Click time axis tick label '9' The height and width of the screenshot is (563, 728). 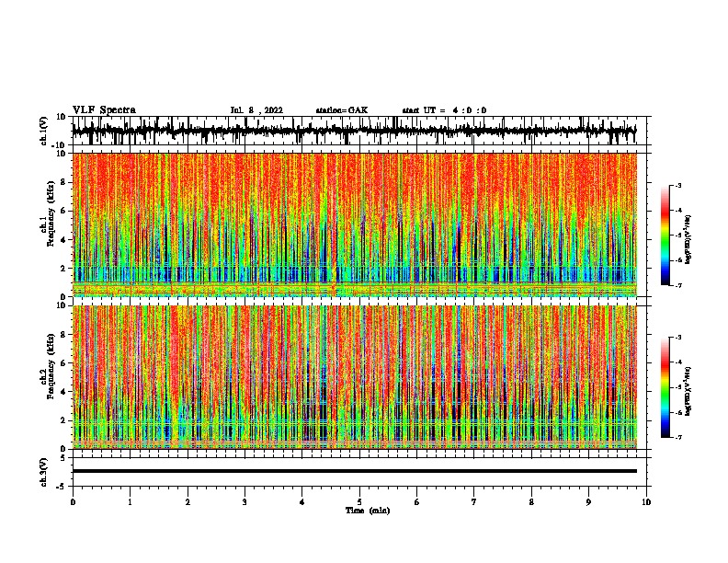[x=588, y=502]
